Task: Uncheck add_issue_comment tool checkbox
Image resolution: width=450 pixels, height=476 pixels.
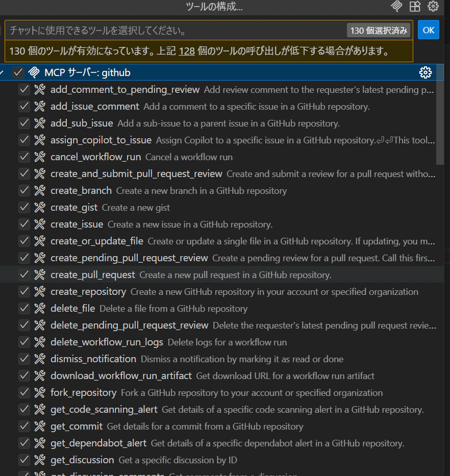Action: click(24, 106)
